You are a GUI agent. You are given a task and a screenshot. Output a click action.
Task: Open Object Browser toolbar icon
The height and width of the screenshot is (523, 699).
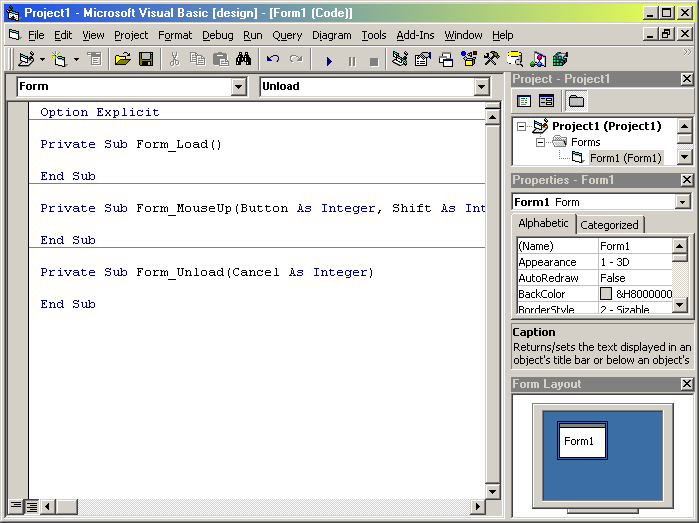click(x=469, y=59)
